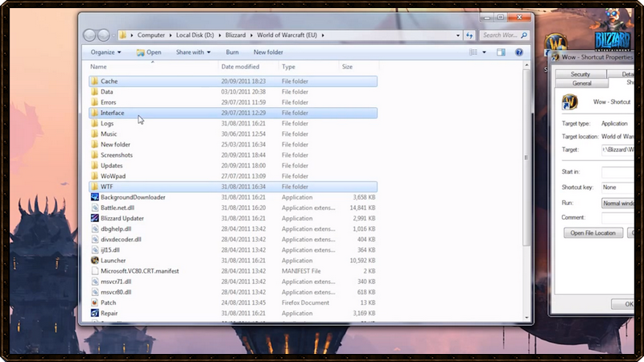Open the Organize dropdown menu
Screen dimensions: 644x362
(105, 52)
